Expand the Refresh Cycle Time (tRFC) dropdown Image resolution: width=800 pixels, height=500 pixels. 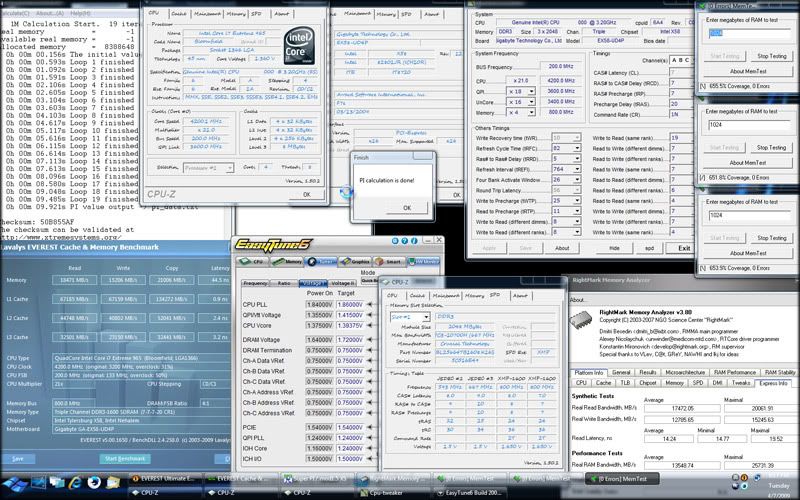(577, 148)
